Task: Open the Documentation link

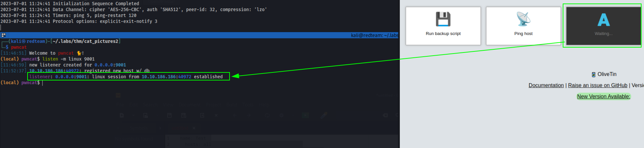Action: coord(546,85)
